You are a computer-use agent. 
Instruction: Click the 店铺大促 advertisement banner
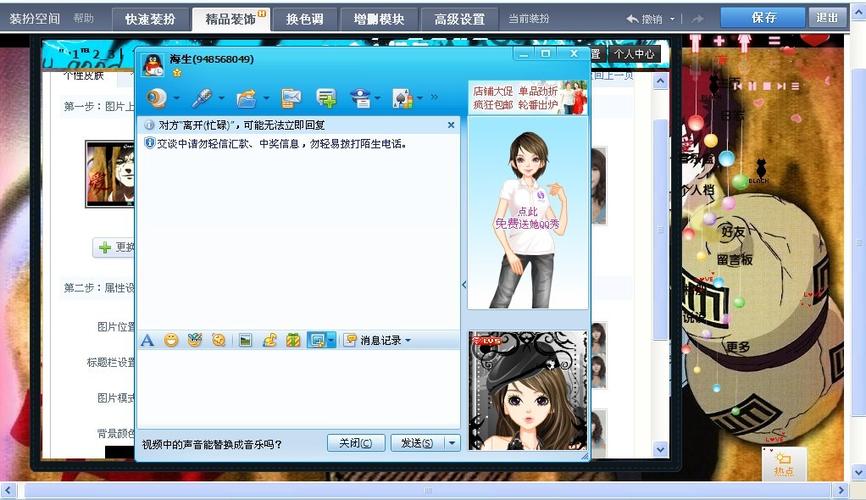click(527, 98)
